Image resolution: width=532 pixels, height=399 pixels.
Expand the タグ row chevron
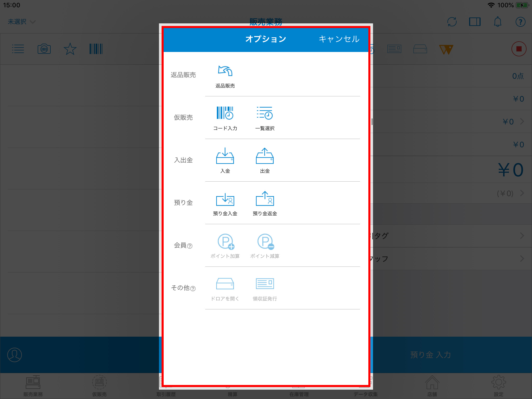click(522, 236)
